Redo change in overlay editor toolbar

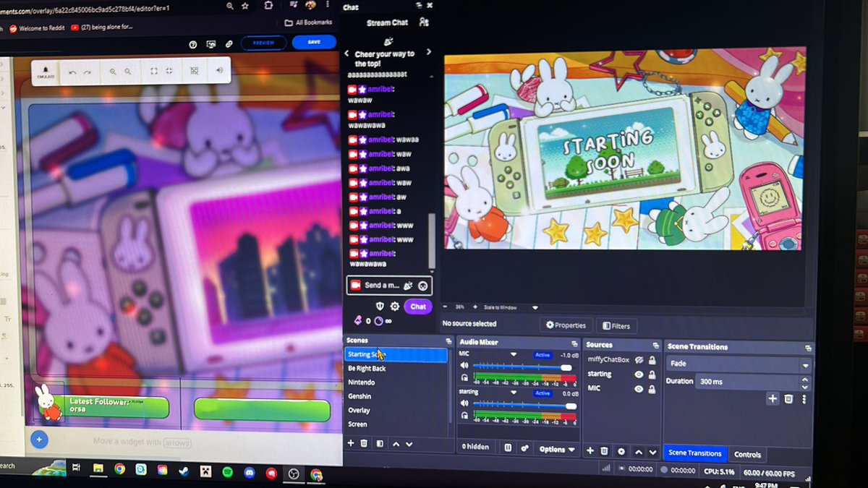(x=88, y=72)
